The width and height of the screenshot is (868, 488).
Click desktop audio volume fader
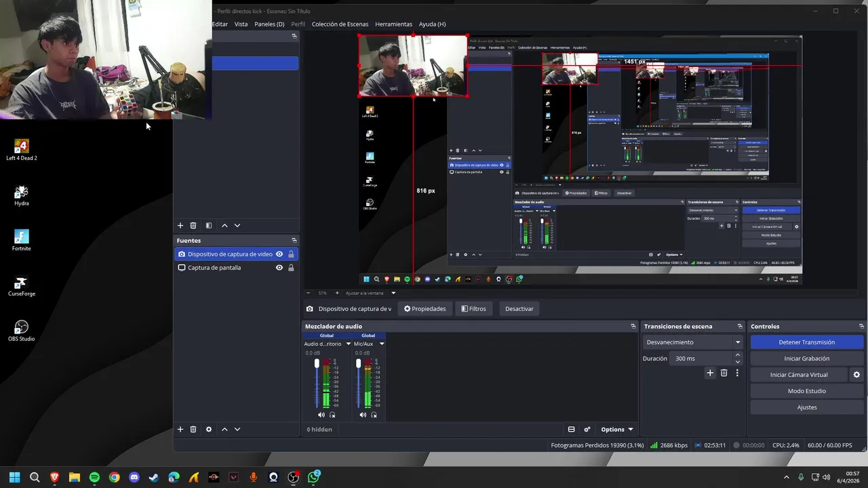point(317,364)
